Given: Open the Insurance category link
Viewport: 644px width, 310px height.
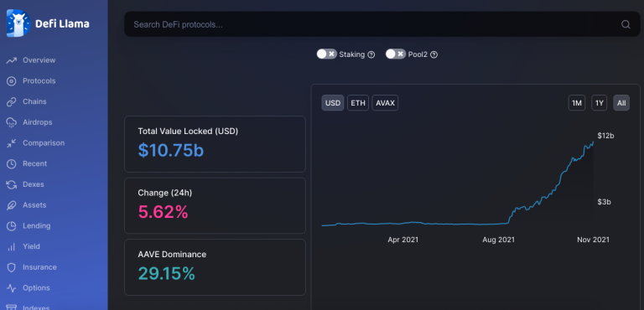Looking at the screenshot, I should [39, 267].
